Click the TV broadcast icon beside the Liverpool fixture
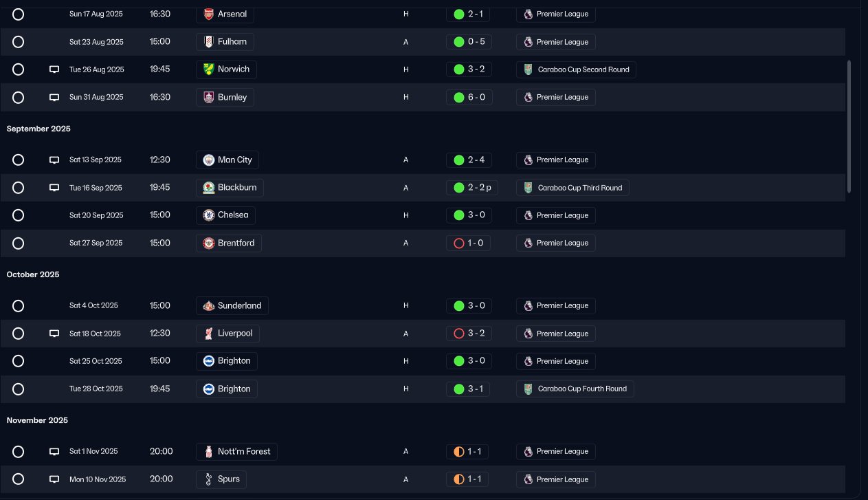This screenshot has height=500, width=868. click(x=54, y=334)
